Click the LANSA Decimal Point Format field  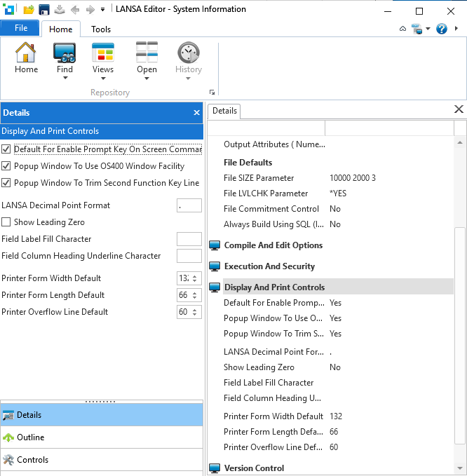click(x=189, y=205)
